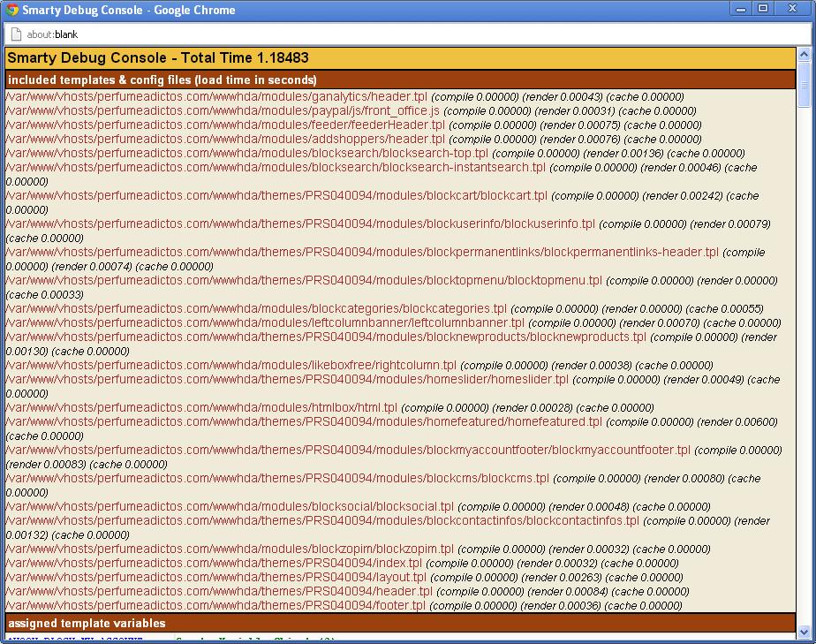Viewport: 816px width, 644px height.
Task: Select the blockuserinfo.tpl path
Action: (299, 224)
